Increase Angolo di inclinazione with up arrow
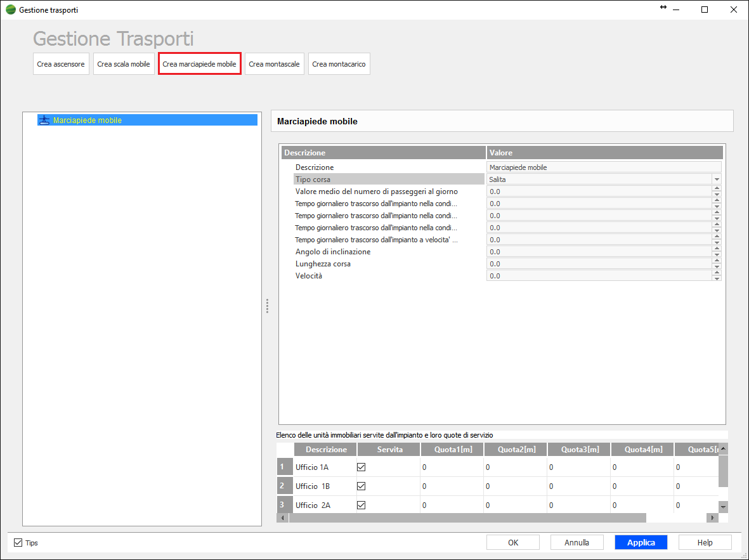This screenshot has width=749, height=560. [x=717, y=249]
